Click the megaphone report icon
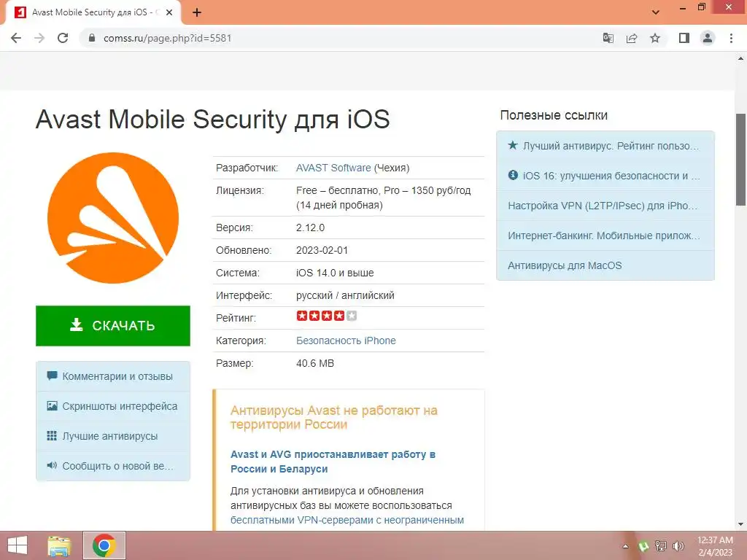The image size is (747, 560). pos(52,465)
